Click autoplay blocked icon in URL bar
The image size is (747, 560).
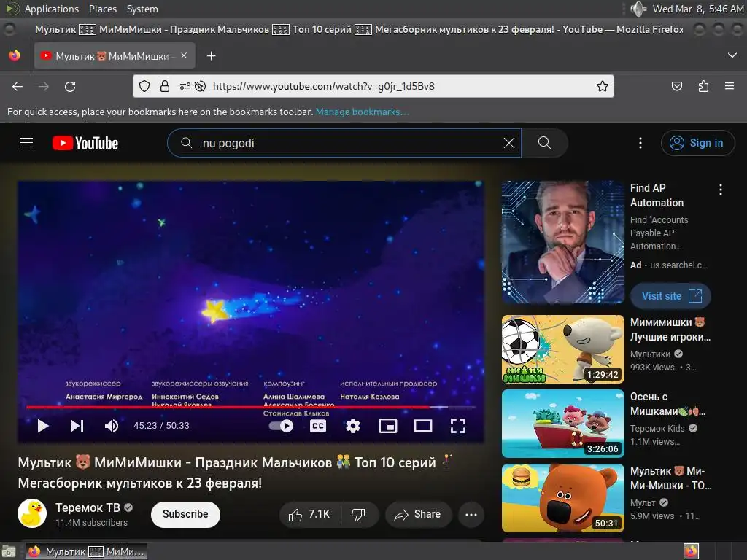click(x=201, y=86)
